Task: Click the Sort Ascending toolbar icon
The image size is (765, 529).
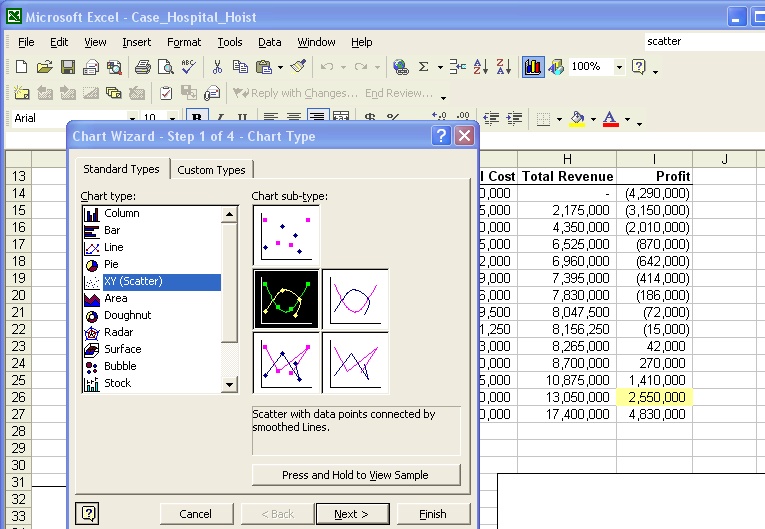Action: (x=481, y=67)
